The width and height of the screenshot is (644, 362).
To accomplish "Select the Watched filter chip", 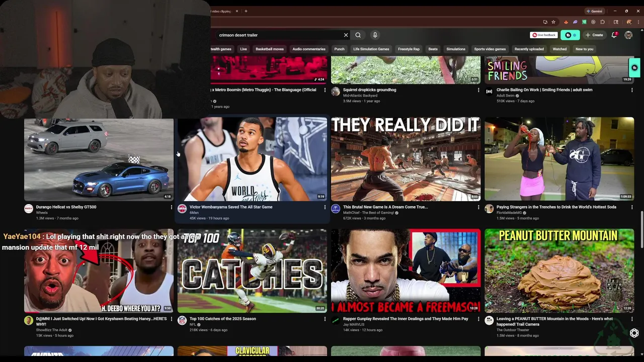I will (x=559, y=49).
